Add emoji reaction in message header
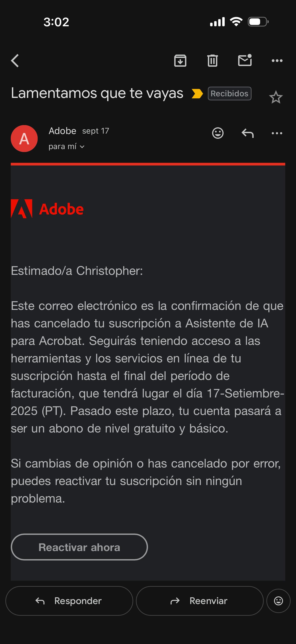Viewport: 296px width, 644px height. point(218,133)
